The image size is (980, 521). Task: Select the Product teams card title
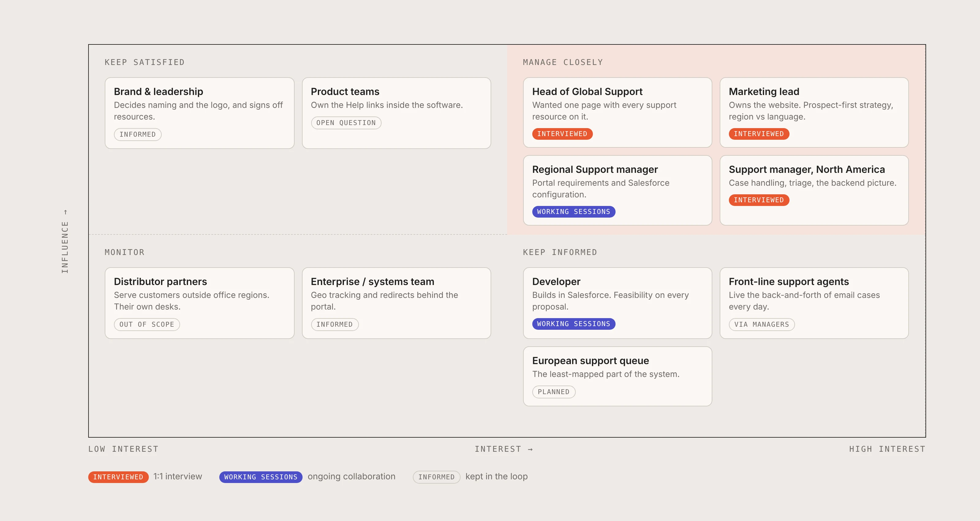pyautogui.click(x=345, y=91)
